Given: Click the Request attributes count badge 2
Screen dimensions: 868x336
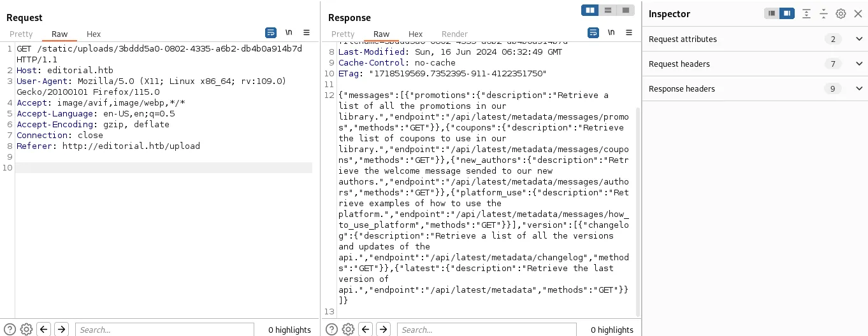Looking at the screenshot, I should click(x=832, y=39).
